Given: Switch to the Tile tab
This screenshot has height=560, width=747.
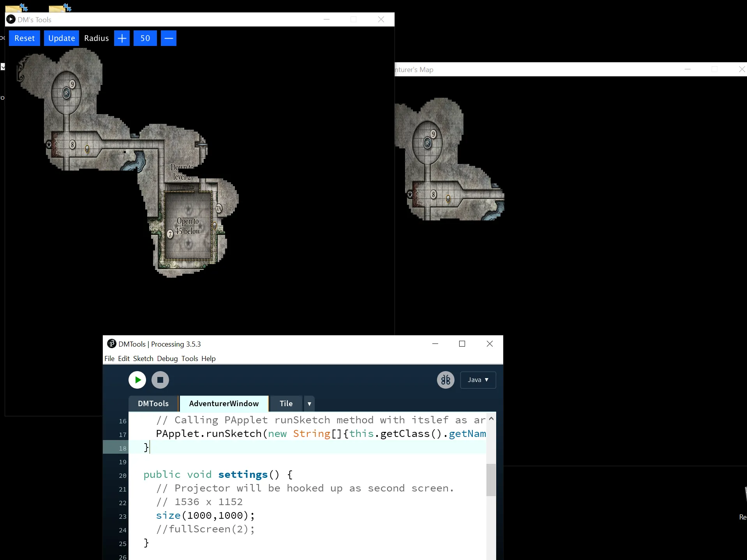Looking at the screenshot, I should point(286,404).
